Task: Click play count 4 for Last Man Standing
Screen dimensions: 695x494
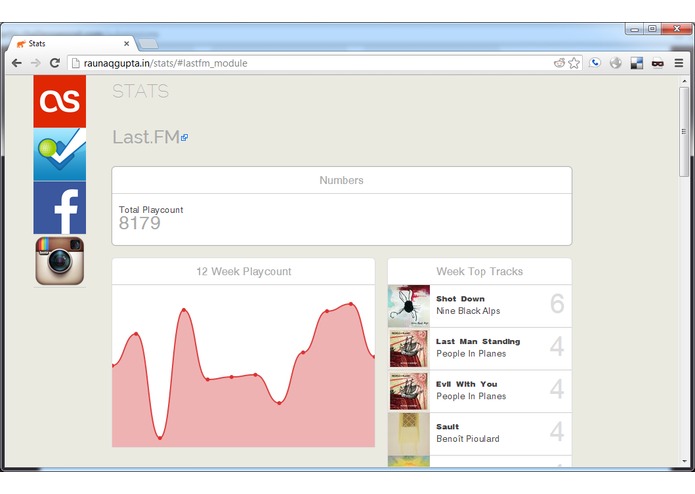Action: (557, 346)
